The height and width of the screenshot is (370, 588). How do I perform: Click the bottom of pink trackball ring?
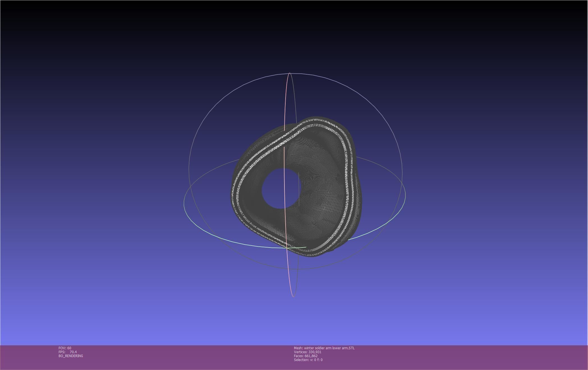pos(293,296)
